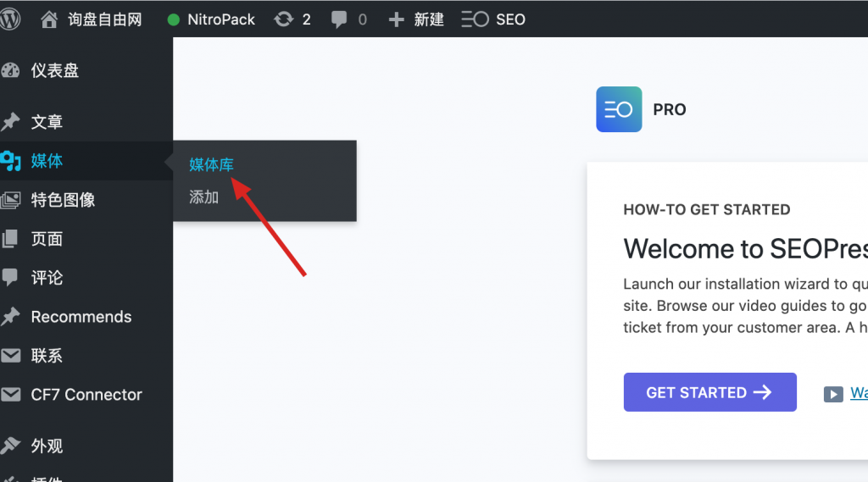The height and width of the screenshot is (482, 868).
Task: Select 媒体库 from media submenu
Action: coord(211,164)
